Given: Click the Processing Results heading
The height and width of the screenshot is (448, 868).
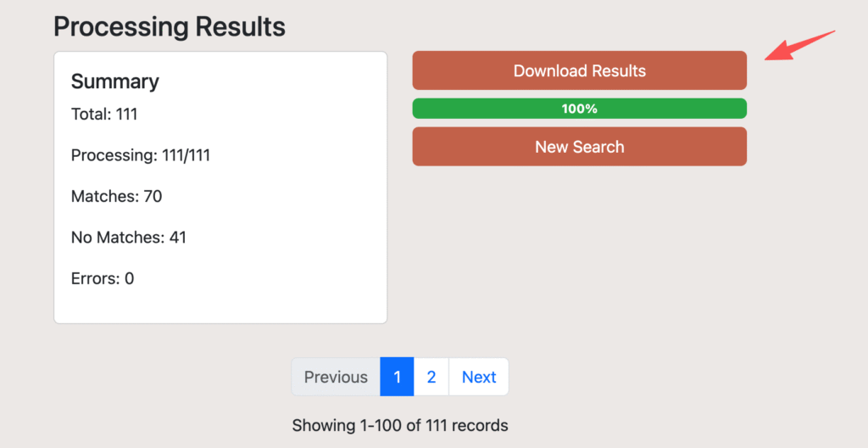Looking at the screenshot, I should tap(170, 26).
